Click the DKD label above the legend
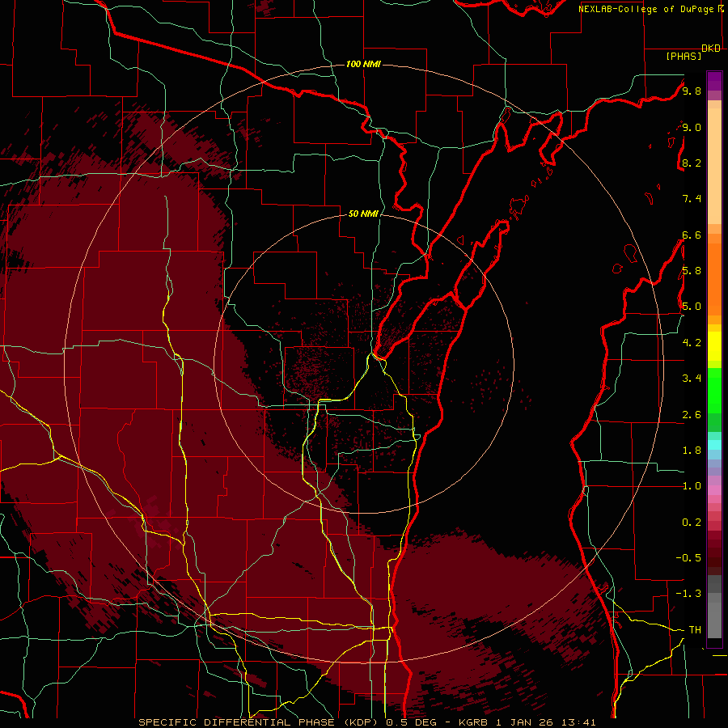Screen dimensions: 728x728 [x=711, y=49]
